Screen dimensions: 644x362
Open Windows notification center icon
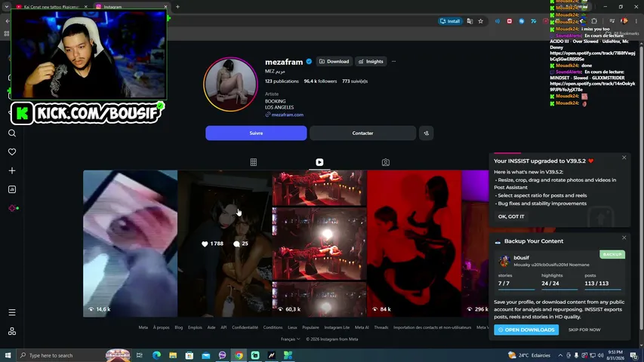pos(633,355)
